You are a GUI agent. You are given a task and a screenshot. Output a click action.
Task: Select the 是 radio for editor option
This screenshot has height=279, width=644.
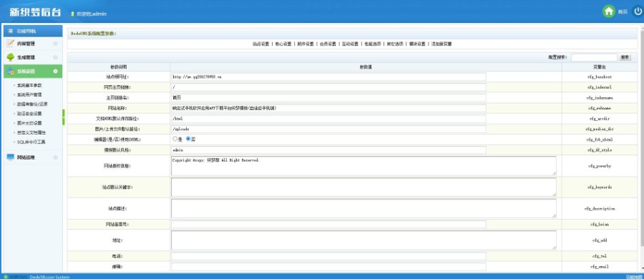[175, 139]
